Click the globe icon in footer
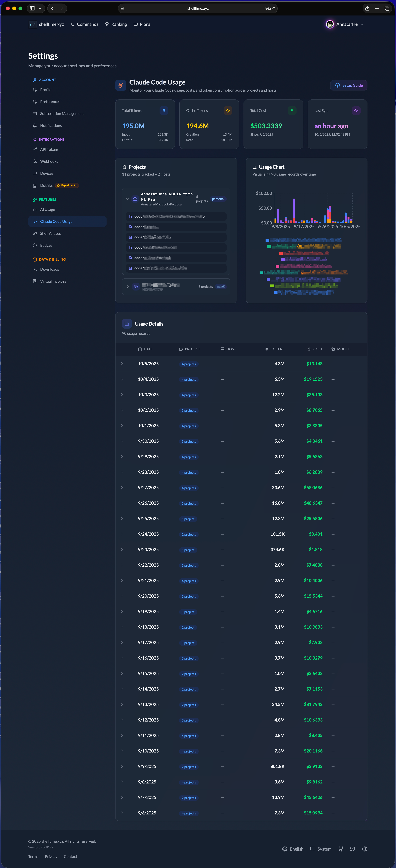Viewport: 396px width, 868px height. coord(365,849)
